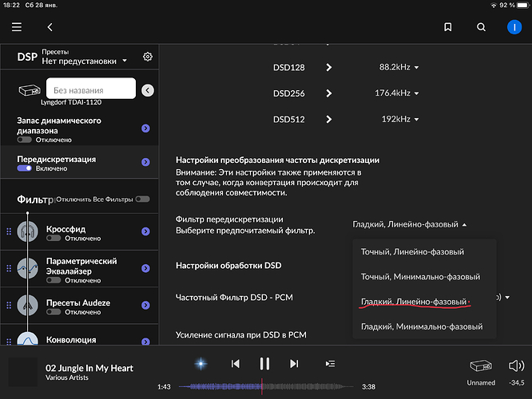532x399 pixels.
Task: Select Гладкий, Минимально-фазовый option
Action: 424,326
